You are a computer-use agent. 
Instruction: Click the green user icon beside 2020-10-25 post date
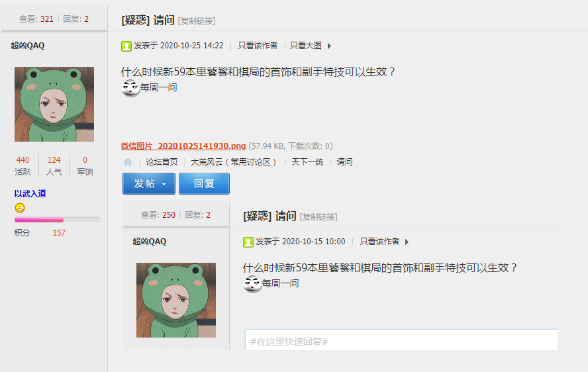[126, 46]
